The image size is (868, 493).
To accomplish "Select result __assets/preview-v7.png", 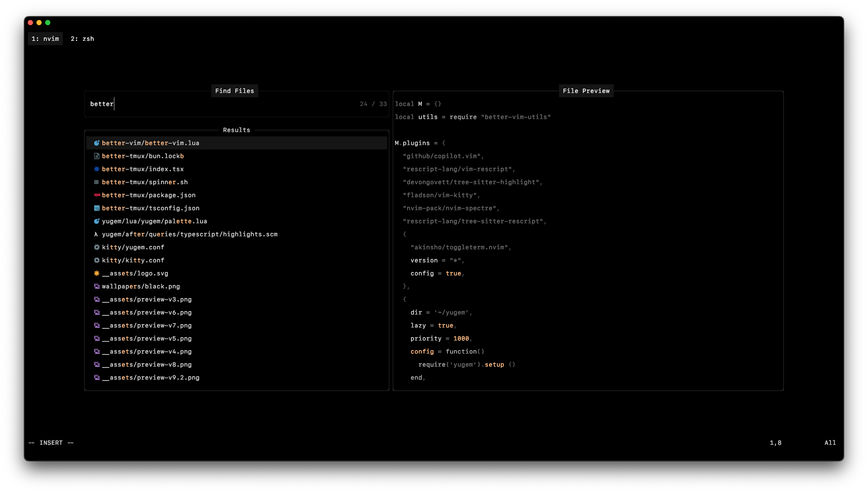I will 237,325.
